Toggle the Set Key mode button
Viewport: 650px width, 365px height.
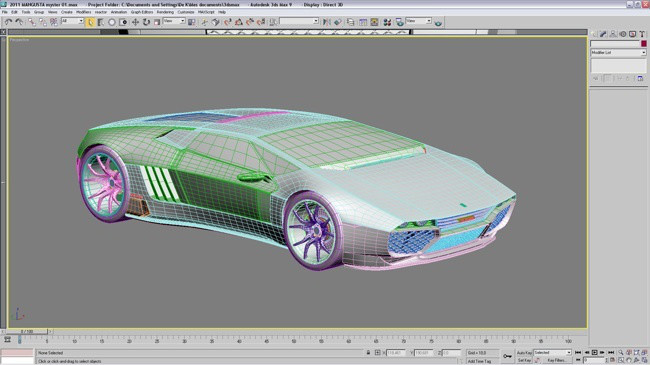524,360
